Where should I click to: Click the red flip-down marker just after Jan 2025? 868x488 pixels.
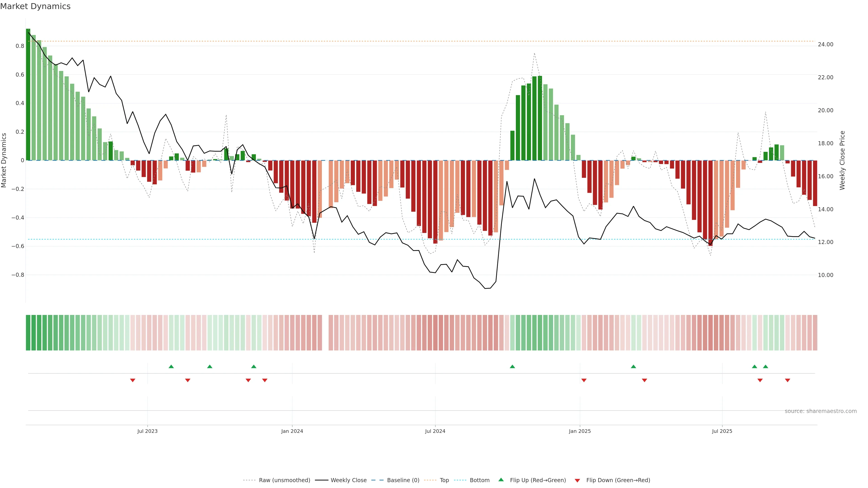pyautogui.click(x=584, y=380)
